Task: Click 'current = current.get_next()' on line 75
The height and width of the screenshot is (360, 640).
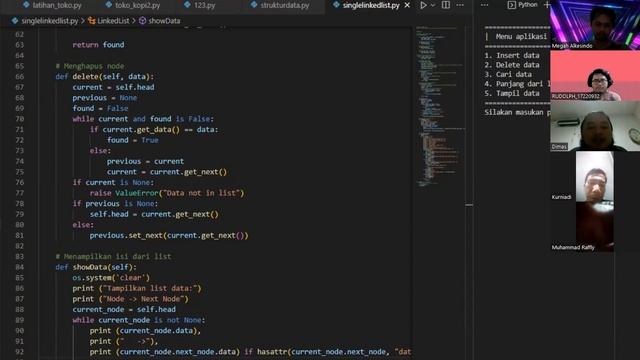Action: pos(167,172)
